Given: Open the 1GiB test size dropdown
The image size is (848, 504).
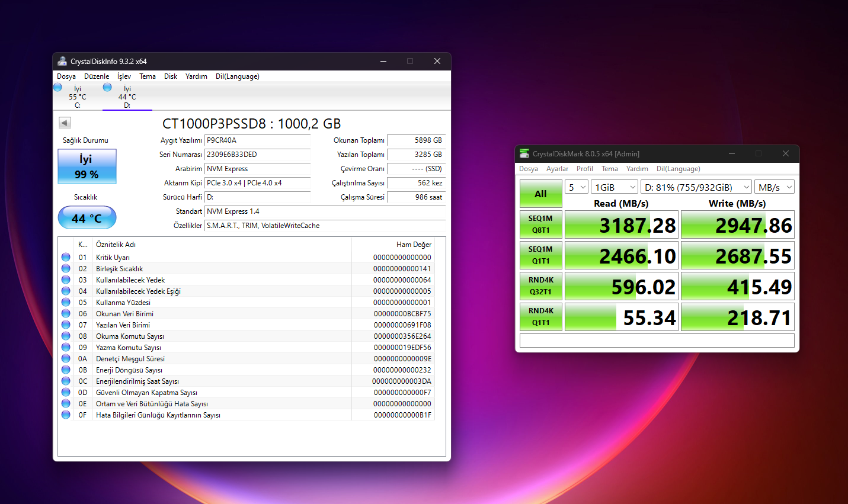Looking at the screenshot, I should click(615, 187).
